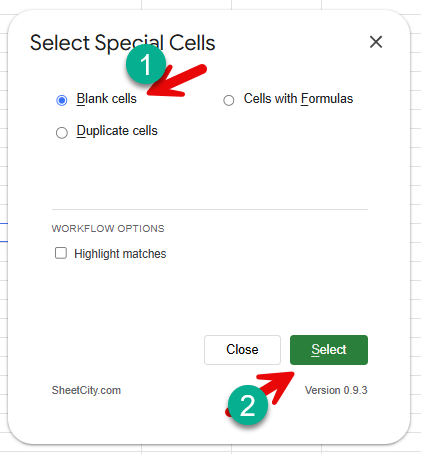Click the Highlight matches label text
The width and height of the screenshot is (421, 454).
click(120, 254)
